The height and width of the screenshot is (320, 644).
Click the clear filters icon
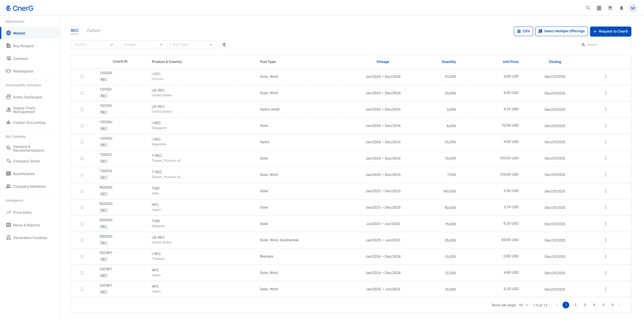[224, 45]
